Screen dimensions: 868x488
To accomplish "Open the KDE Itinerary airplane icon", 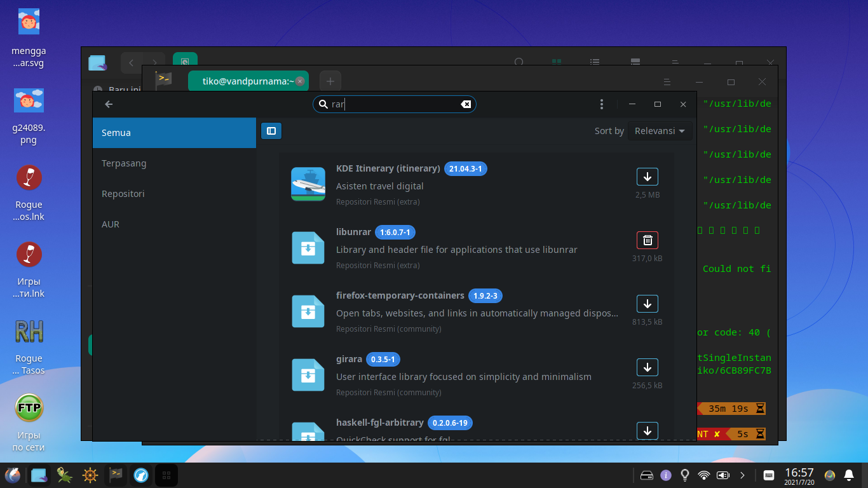I will coord(308,184).
